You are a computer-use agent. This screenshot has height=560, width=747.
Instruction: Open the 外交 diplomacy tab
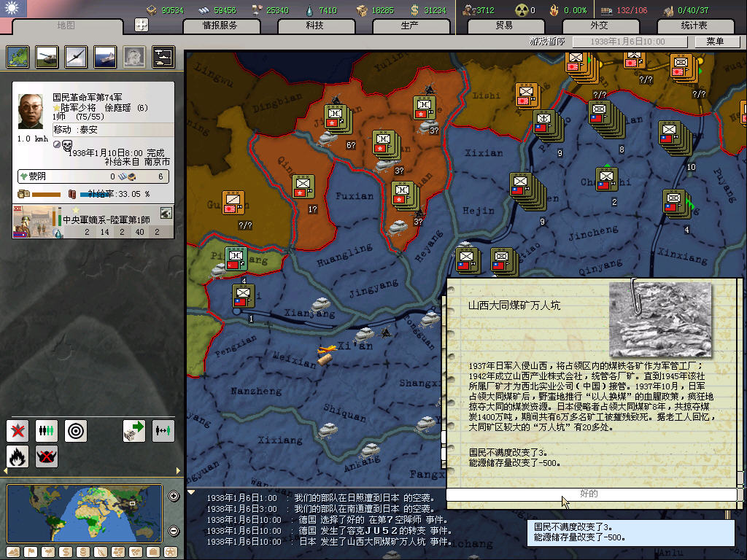[600, 26]
